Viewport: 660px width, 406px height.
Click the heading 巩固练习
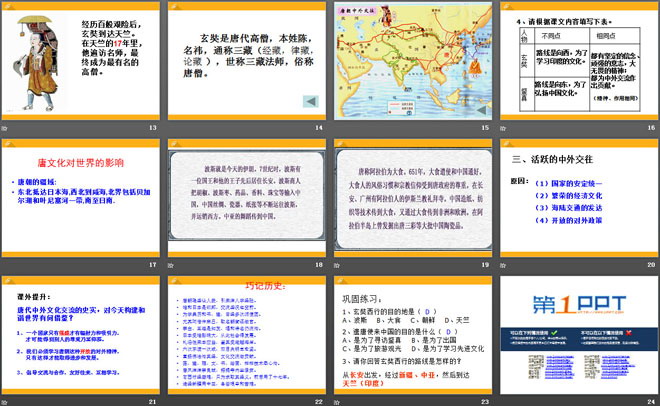click(x=362, y=299)
